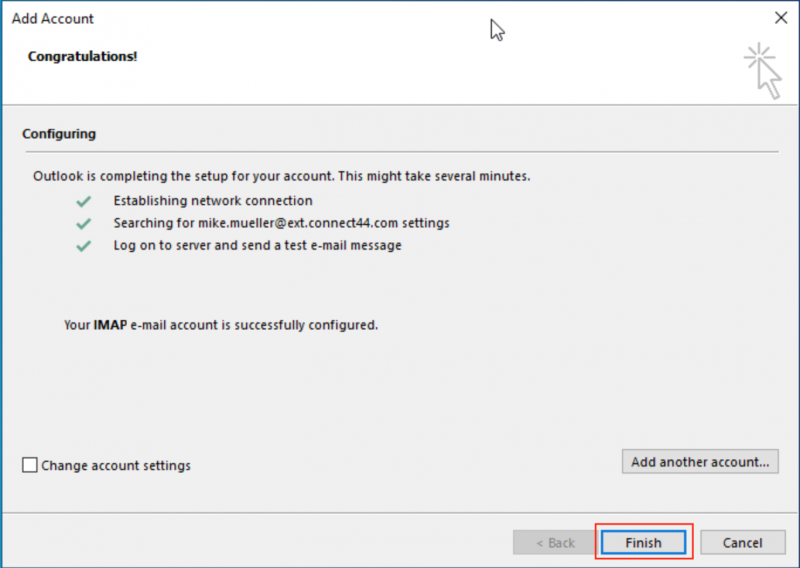800x568 pixels.
Task: Select the Establishing network connection text
Action: (x=213, y=201)
